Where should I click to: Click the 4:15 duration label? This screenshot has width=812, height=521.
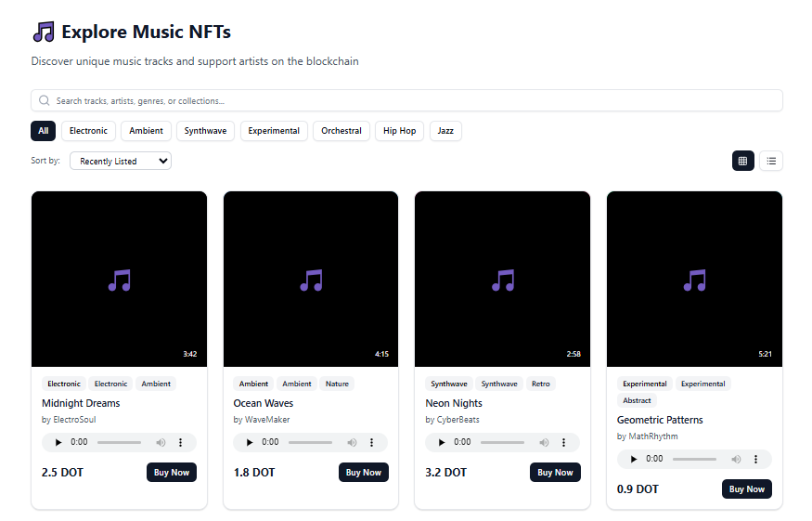coord(381,354)
